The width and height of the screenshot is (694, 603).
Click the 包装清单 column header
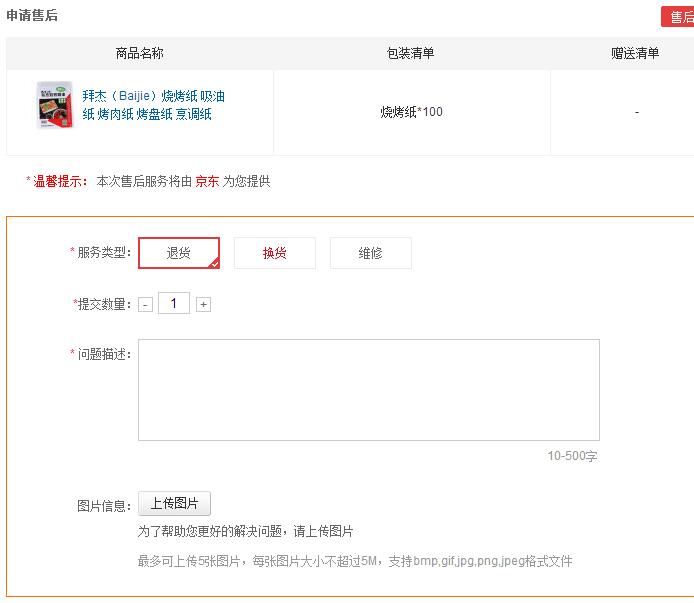(410, 54)
